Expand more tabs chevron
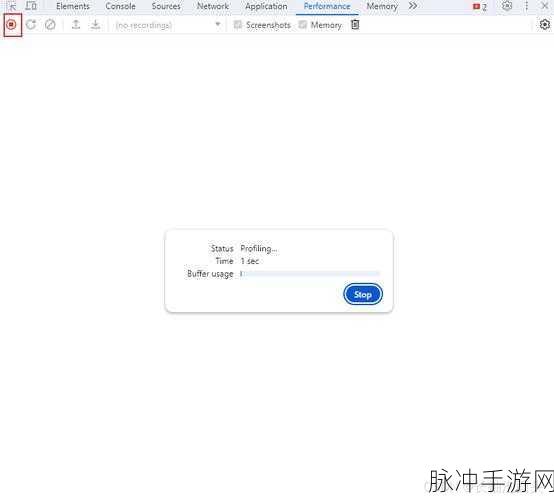 [413, 6]
